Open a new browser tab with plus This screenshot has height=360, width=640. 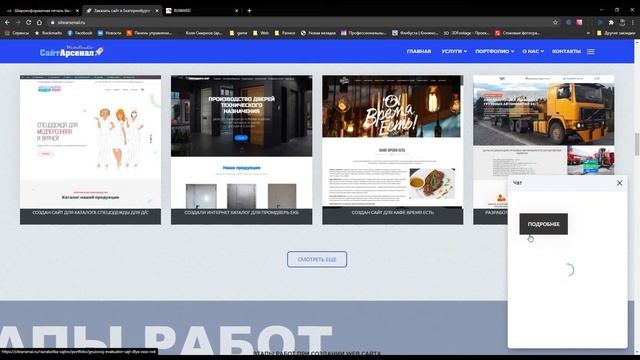tap(249, 11)
